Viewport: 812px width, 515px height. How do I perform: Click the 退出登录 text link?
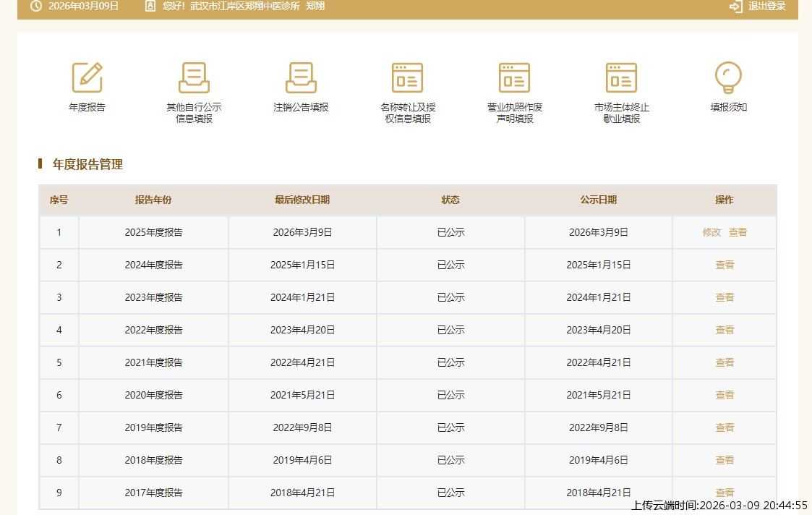coord(766,7)
